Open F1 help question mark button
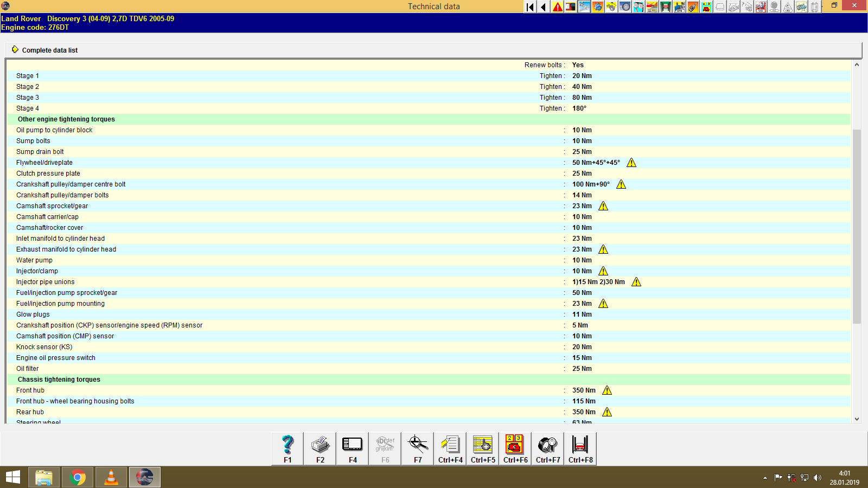 pyautogui.click(x=288, y=448)
